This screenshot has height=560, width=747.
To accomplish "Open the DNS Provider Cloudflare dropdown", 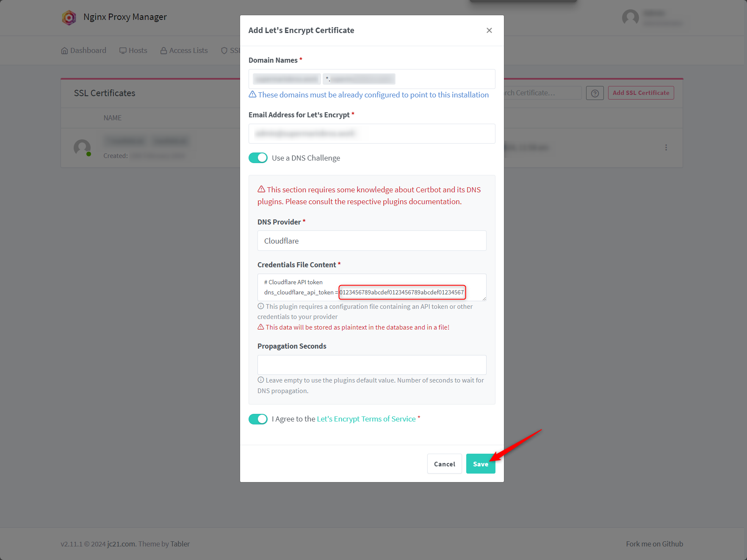I will coord(371,241).
